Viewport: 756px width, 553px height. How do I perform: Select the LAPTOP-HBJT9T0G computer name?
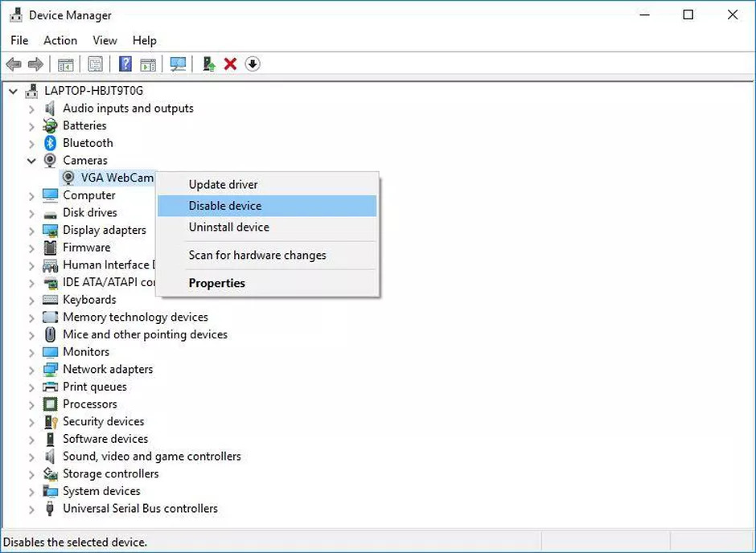point(94,91)
